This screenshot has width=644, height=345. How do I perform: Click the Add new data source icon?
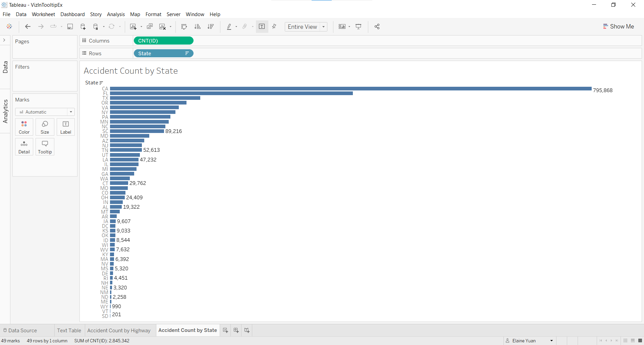click(x=83, y=27)
